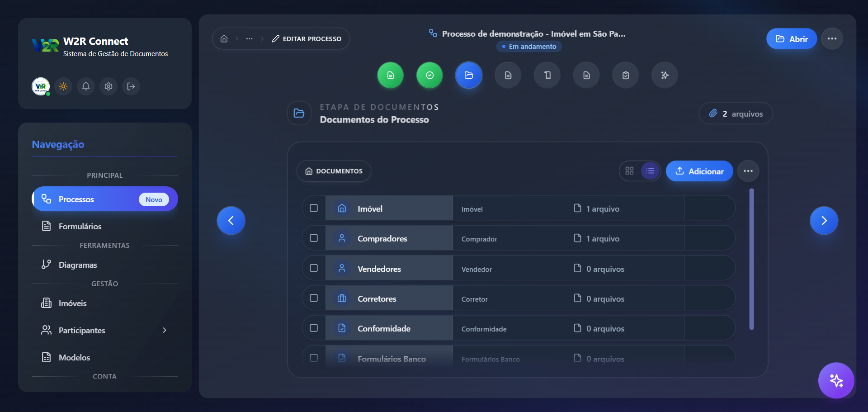
Task: Check the Vendedores row checkbox
Action: (314, 268)
